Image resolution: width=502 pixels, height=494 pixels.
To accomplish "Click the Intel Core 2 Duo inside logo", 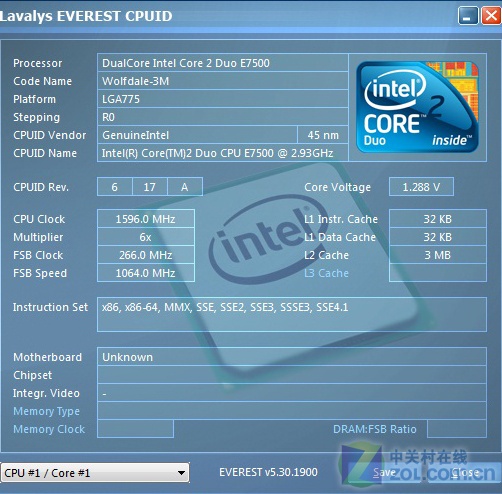I will tap(417, 107).
